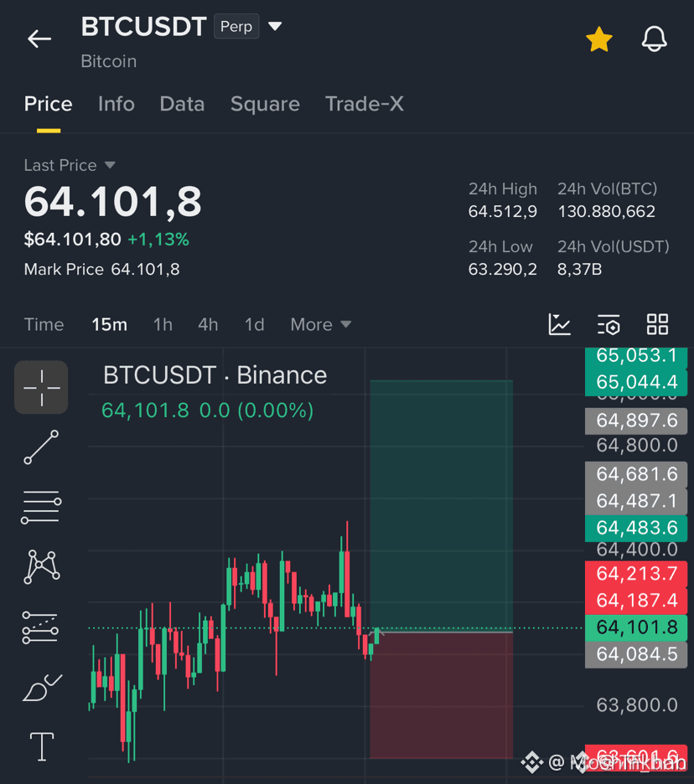Viewport: 694px width, 784px height.
Task: Open chart settings list-gear icon
Action: pos(609,325)
